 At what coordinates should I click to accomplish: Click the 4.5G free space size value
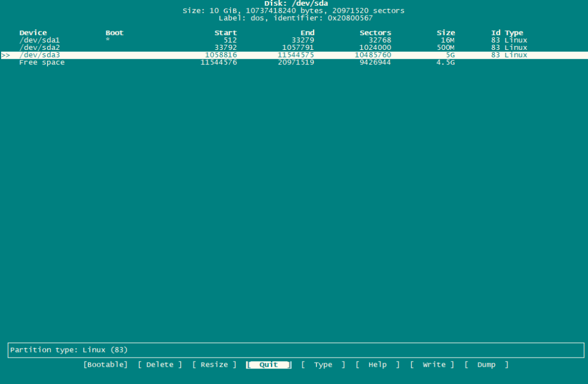[x=445, y=63]
